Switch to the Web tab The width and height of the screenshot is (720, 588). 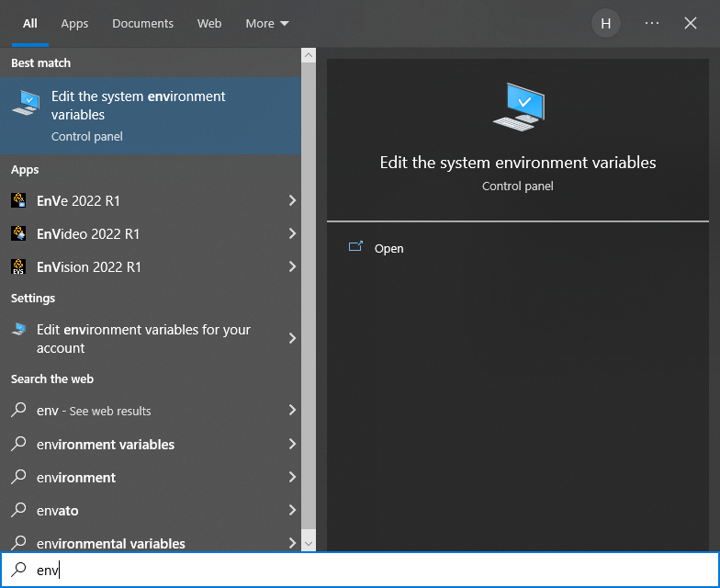pos(209,24)
